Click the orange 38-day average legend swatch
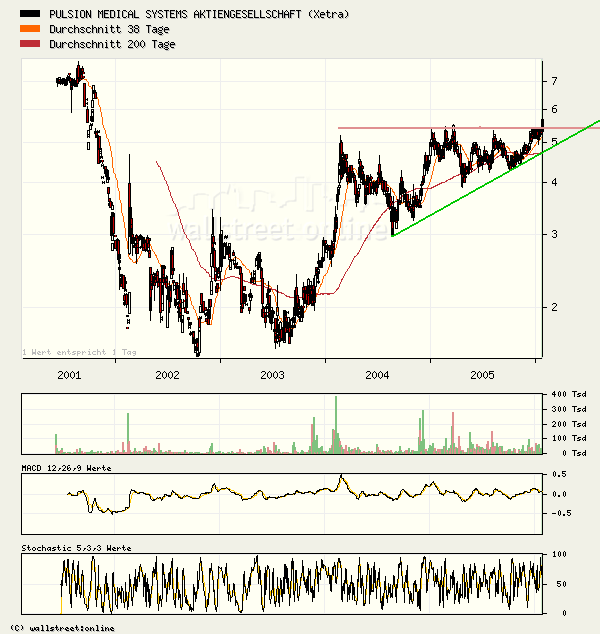The width and height of the screenshot is (600, 634). point(31,29)
